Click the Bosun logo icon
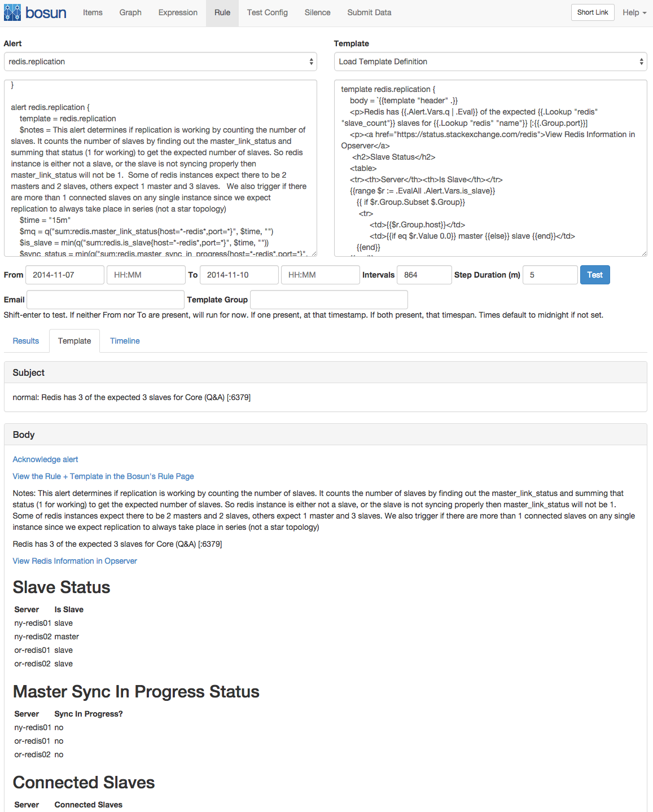 point(12,12)
